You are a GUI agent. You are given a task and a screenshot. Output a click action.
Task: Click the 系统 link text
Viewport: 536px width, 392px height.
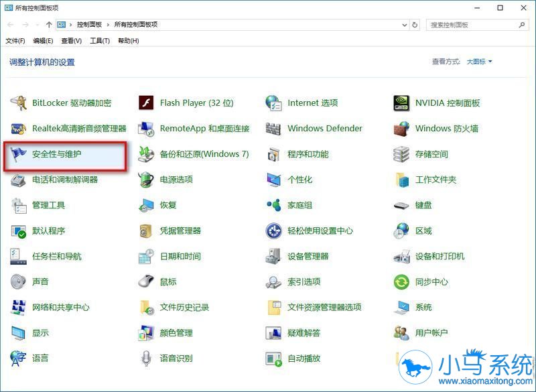point(423,308)
